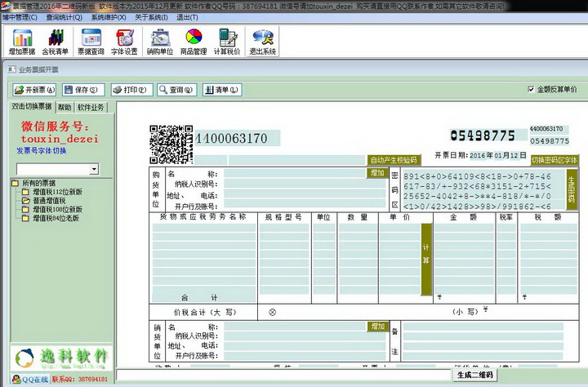
Task: Click the small 05498775 number field
Action: click(x=549, y=141)
